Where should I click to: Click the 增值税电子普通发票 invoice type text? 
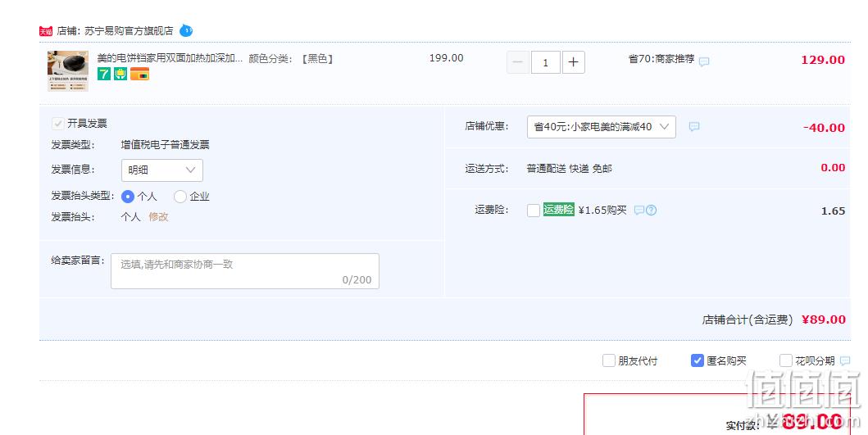click(x=165, y=145)
